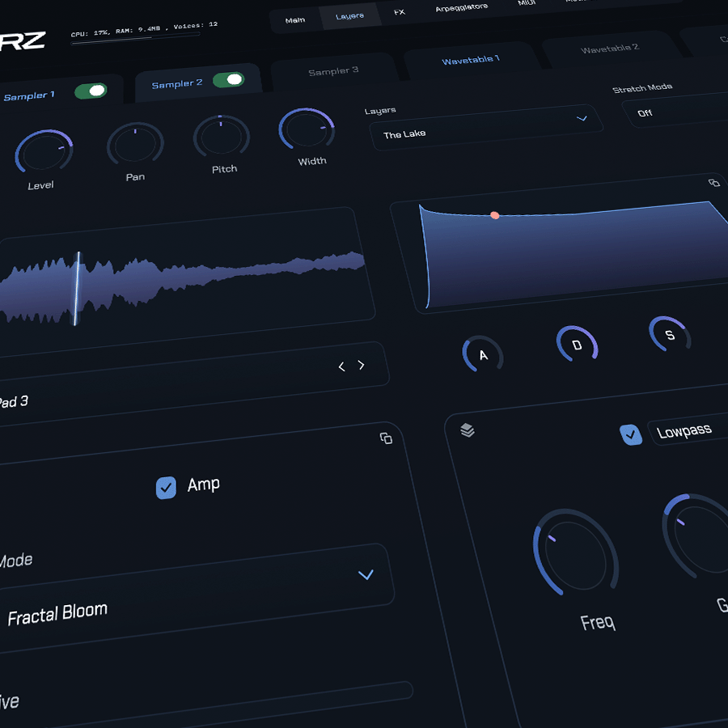Select the Sampler 1 layer tab
The image size is (728, 728).
(29, 96)
